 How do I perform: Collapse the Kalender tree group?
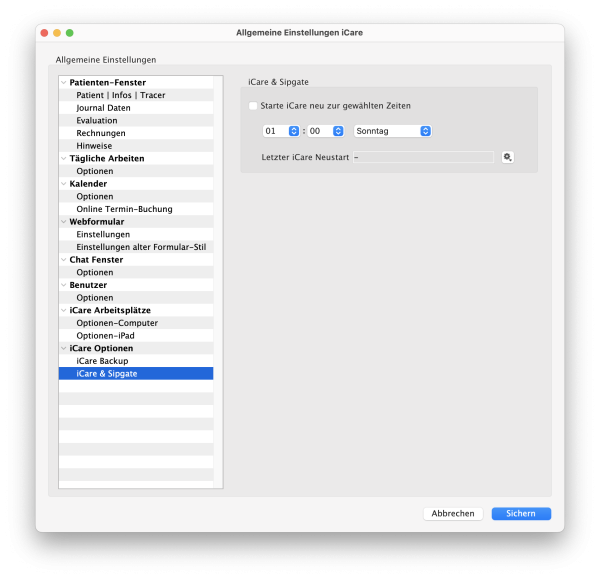(x=64, y=184)
